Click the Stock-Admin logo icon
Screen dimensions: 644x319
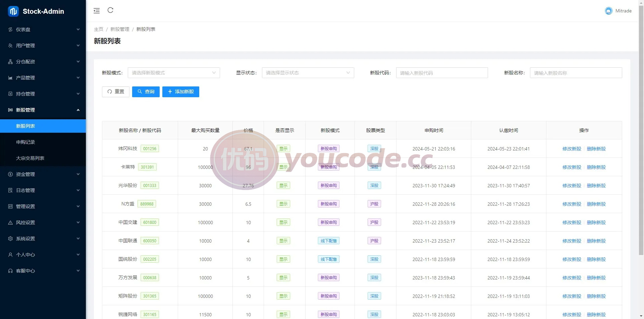[13, 11]
